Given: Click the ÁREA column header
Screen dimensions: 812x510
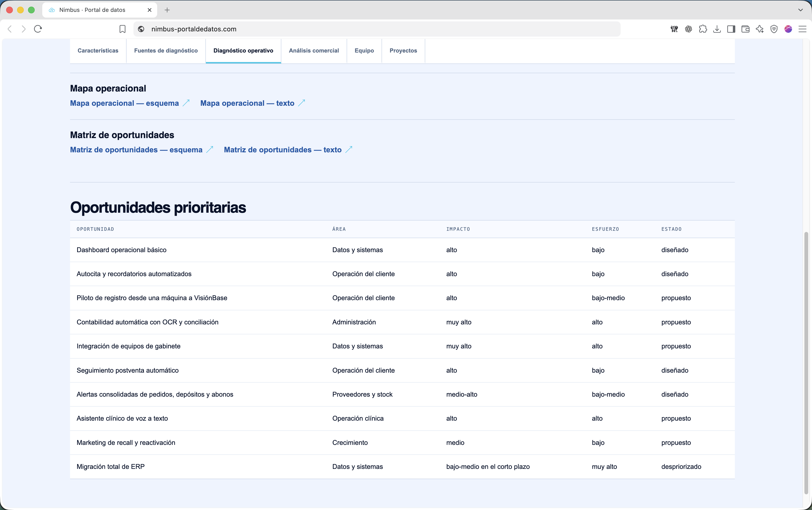Looking at the screenshot, I should [x=339, y=229].
